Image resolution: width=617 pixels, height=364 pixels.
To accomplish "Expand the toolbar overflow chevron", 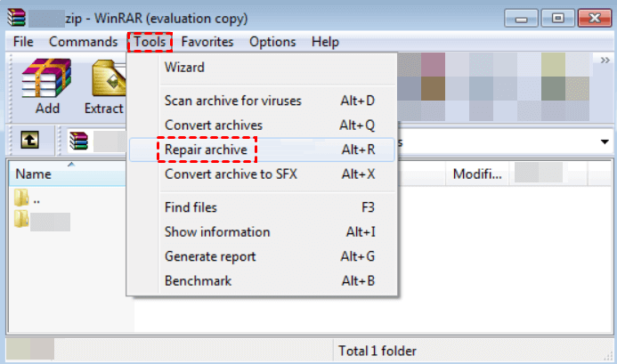I will 605,61.
